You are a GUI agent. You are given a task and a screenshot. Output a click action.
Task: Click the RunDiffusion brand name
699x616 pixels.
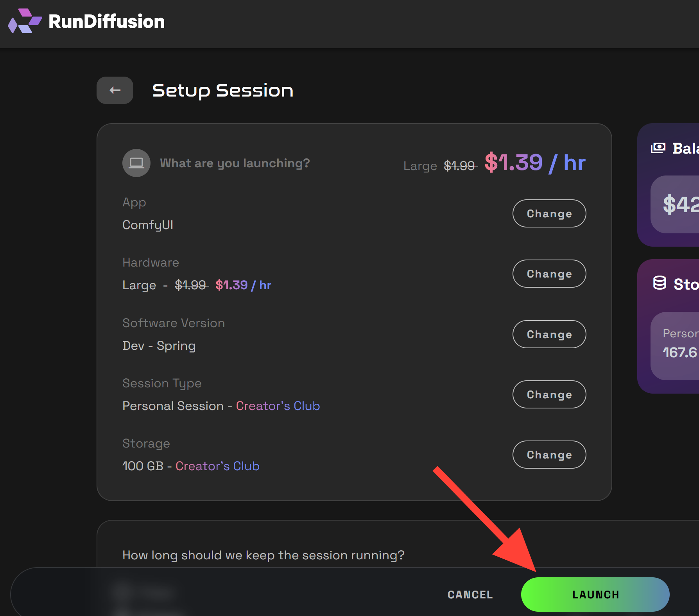106,21
